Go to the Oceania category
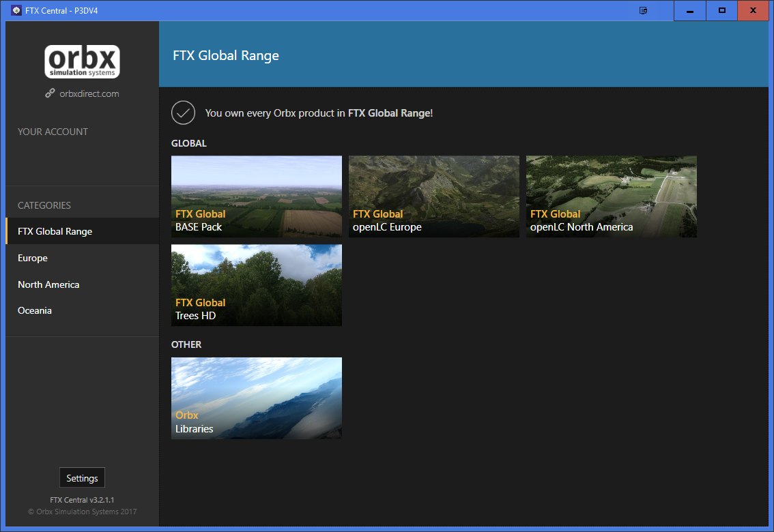 click(83, 310)
